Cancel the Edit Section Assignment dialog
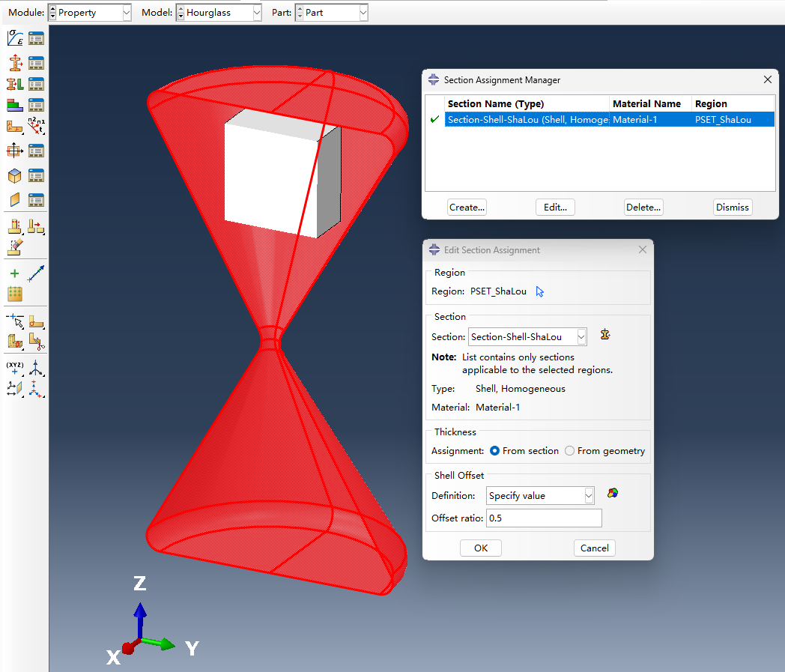785x672 pixels. click(x=594, y=548)
